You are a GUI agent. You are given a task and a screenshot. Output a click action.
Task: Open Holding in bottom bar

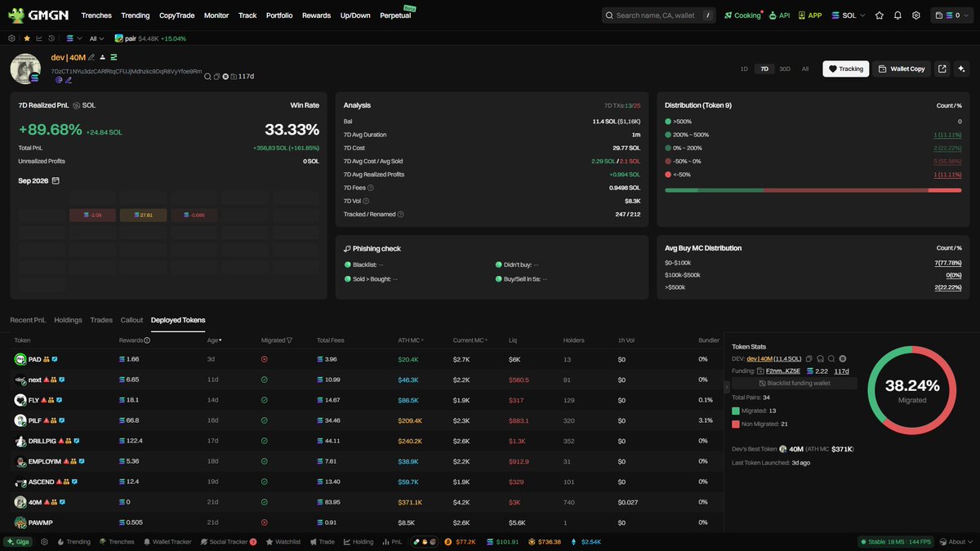359,542
